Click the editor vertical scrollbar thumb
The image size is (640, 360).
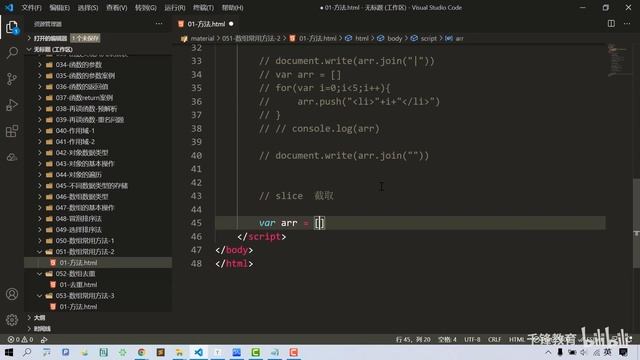tap(636, 223)
